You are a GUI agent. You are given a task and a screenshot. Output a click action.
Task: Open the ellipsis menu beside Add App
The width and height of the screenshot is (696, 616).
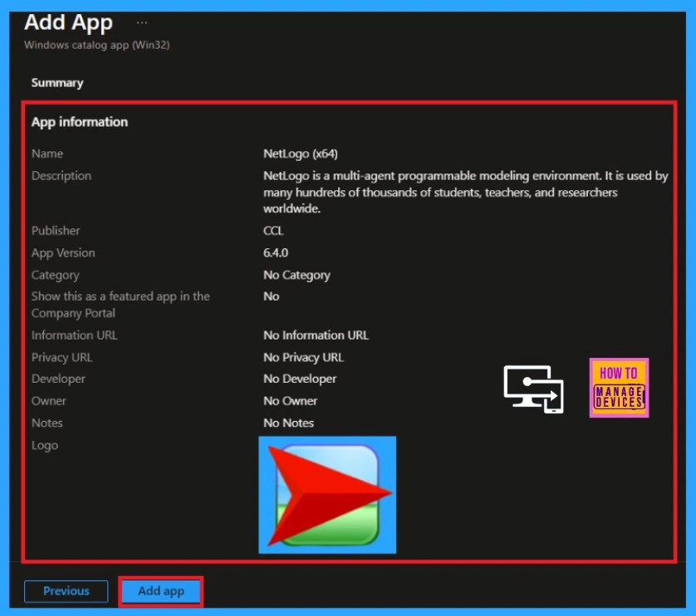tap(141, 22)
